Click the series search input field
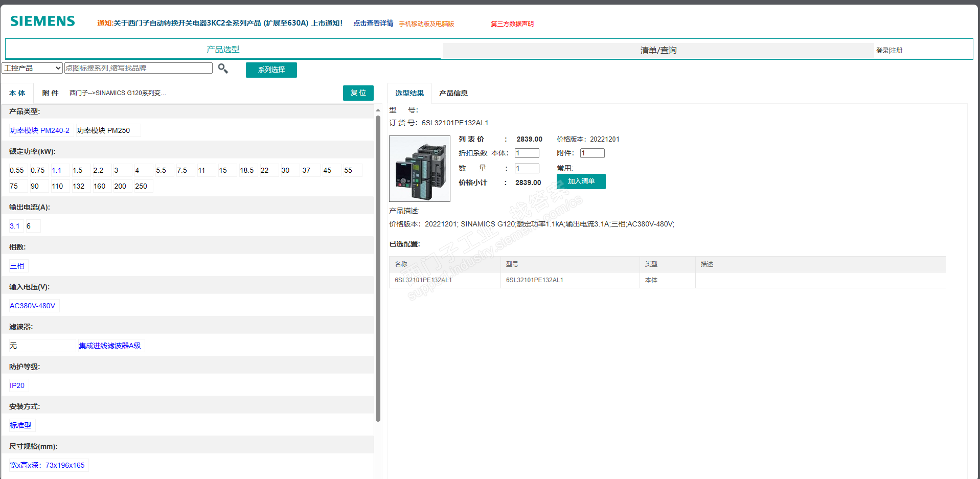The width and height of the screenshot is (980, 479). click(138, 68)
